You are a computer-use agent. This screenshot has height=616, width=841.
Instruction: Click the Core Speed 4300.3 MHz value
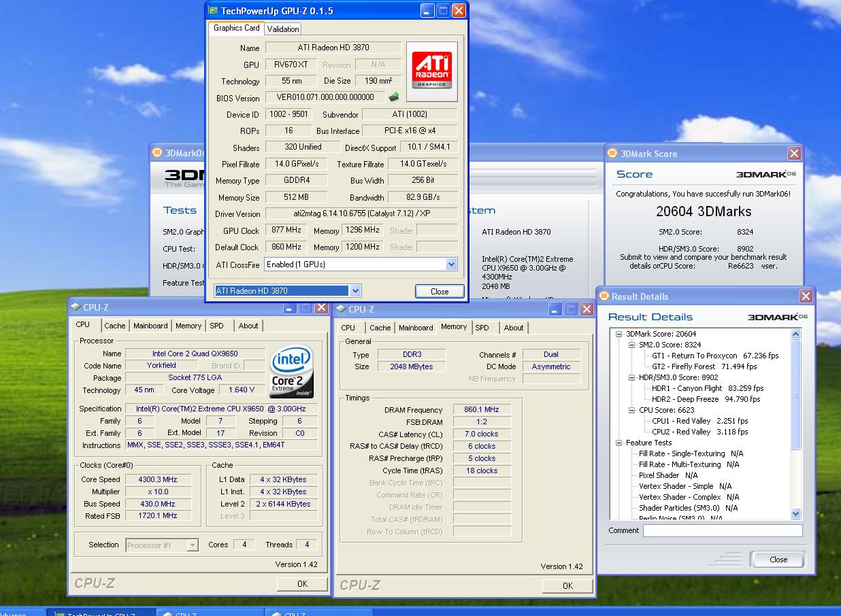click(x=157, y=479)
